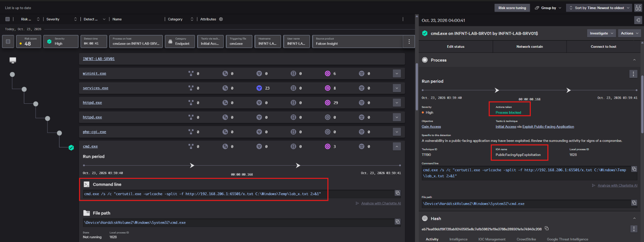Open attributes settings gear icon
Screen dimensions: 644x242
[221, 19]
